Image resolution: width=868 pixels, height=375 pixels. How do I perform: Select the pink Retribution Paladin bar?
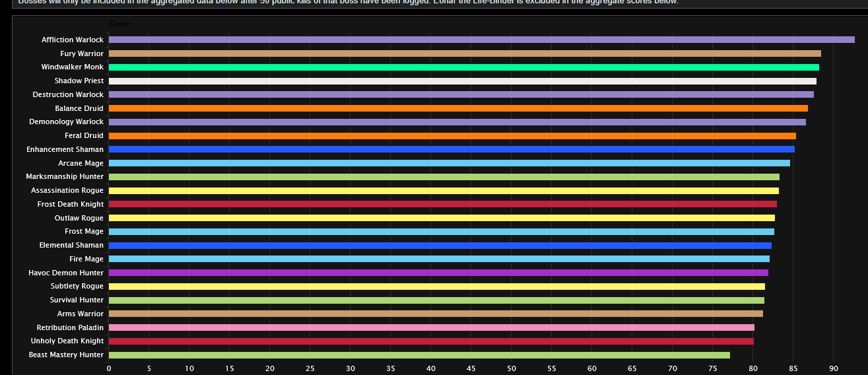[432, 327]
